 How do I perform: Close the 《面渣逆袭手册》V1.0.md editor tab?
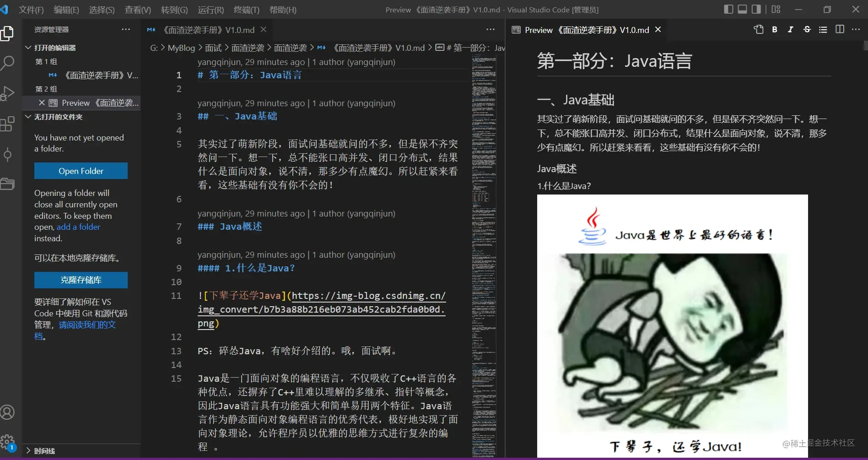(x=264, y=30)
